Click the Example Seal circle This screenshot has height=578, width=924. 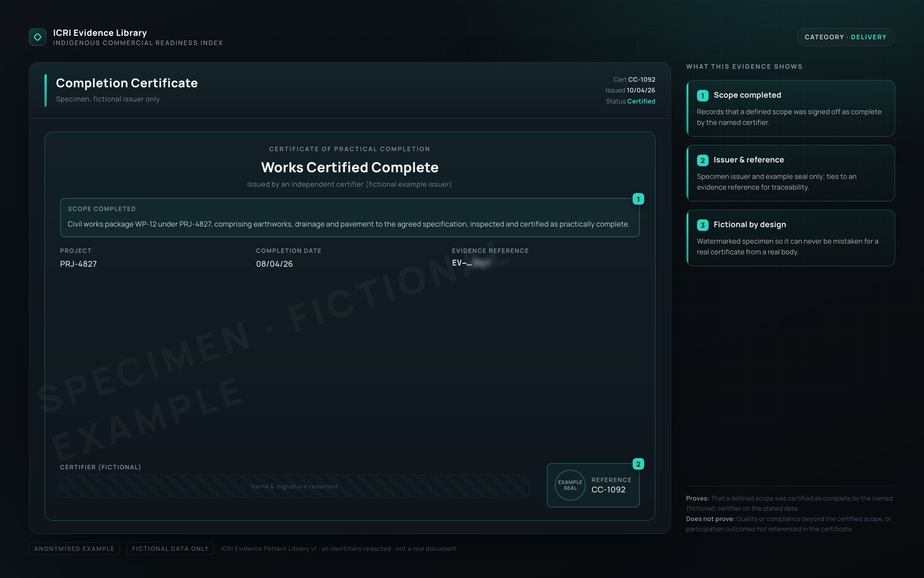pos(570,485)
